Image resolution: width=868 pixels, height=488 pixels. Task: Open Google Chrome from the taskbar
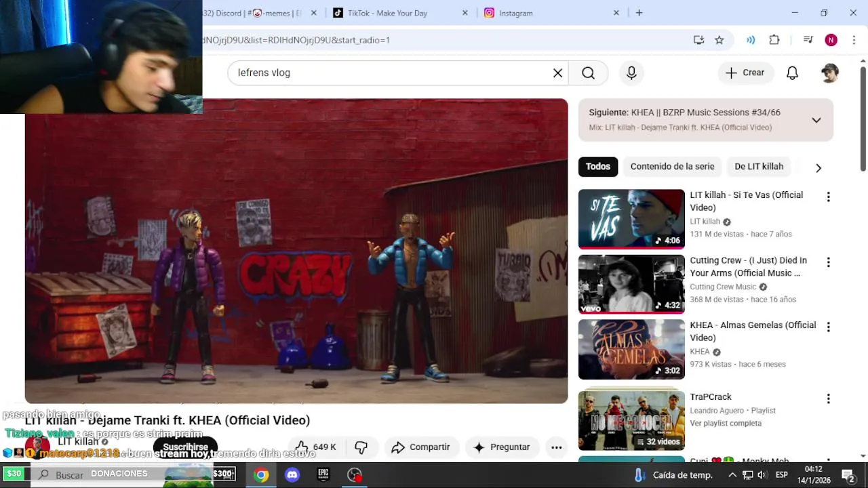(x=261, y=475)
